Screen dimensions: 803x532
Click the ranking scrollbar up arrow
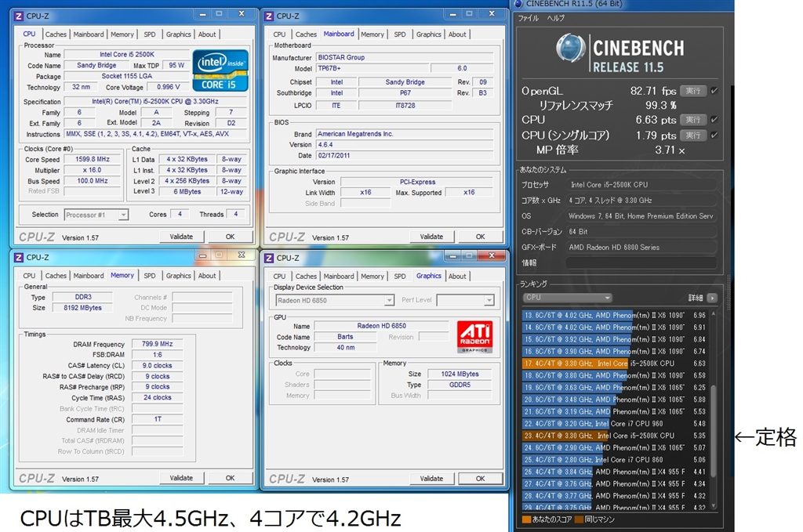coord(714,313)
